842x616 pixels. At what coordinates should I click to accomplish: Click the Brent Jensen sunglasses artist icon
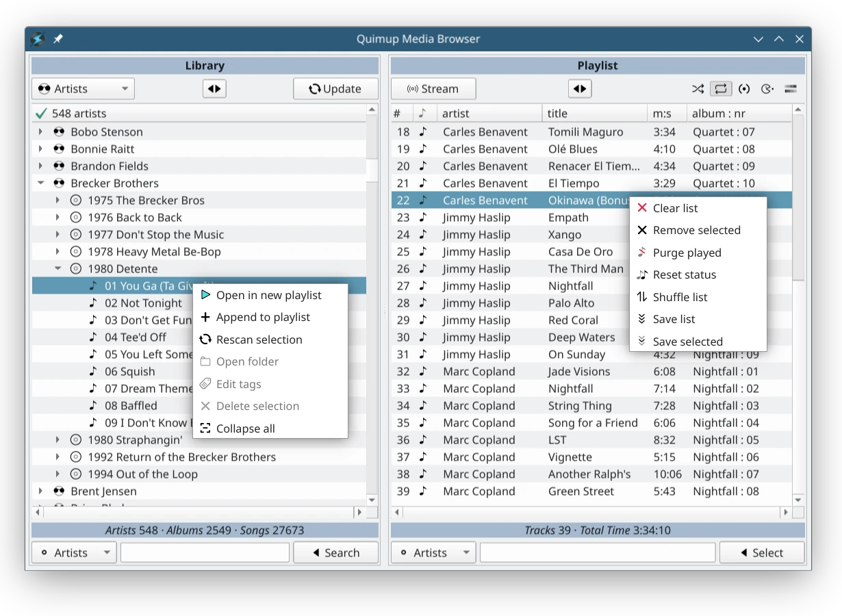point(59,491)
